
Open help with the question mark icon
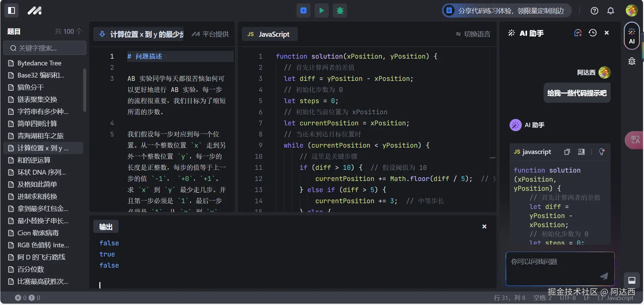tap(594, 10)
